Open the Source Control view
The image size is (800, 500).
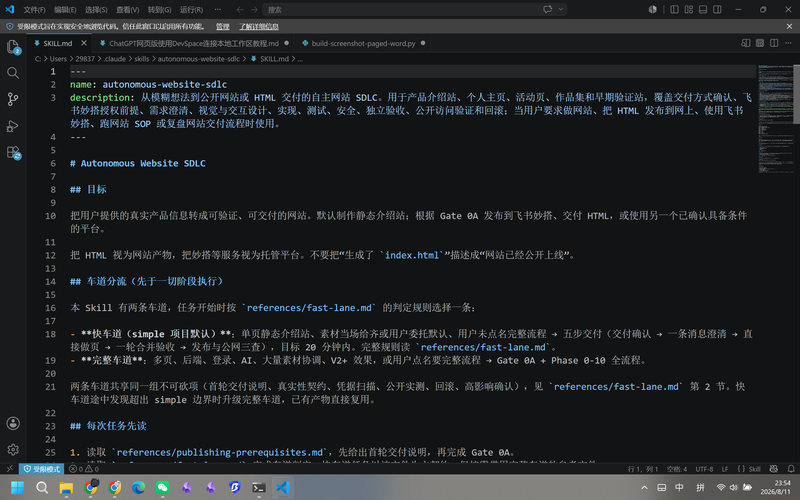point(13,99)
